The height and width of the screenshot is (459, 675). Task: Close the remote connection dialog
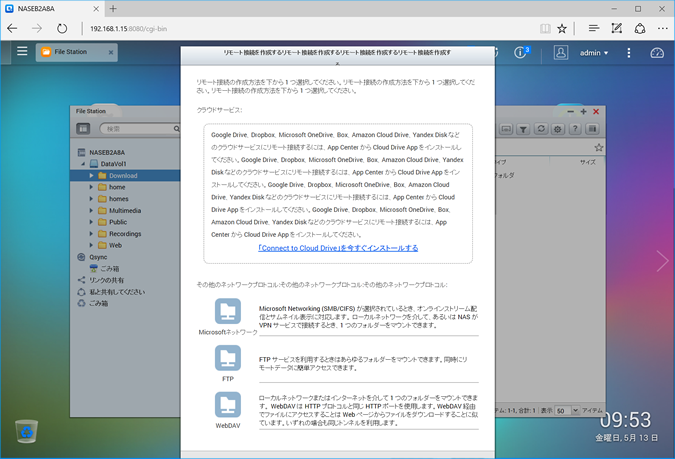338,63
